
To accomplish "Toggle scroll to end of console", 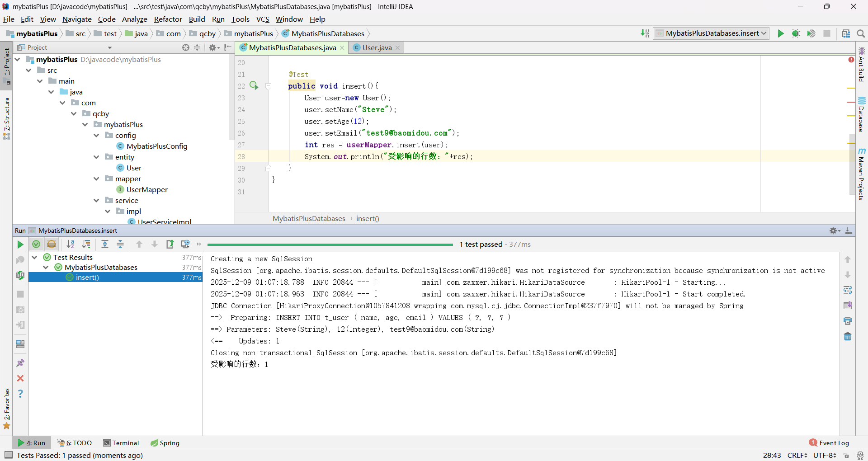I will [x=848, y=306].
